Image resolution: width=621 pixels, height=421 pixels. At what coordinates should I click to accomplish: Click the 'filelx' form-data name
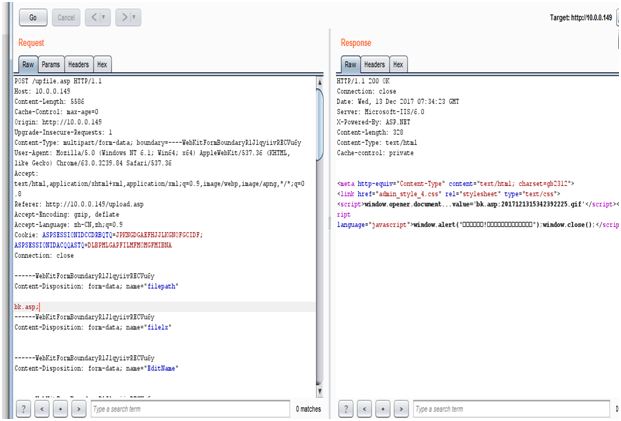point(158,327)
